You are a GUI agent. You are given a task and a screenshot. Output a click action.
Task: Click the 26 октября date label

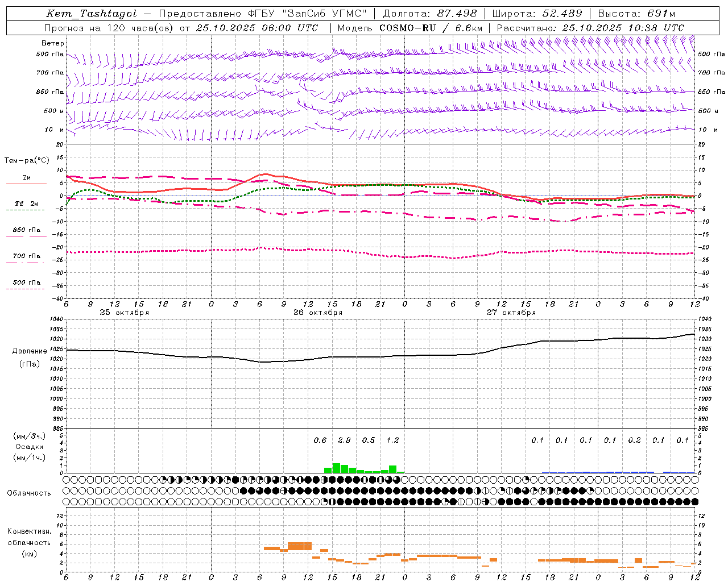click(x=318, y=313)
